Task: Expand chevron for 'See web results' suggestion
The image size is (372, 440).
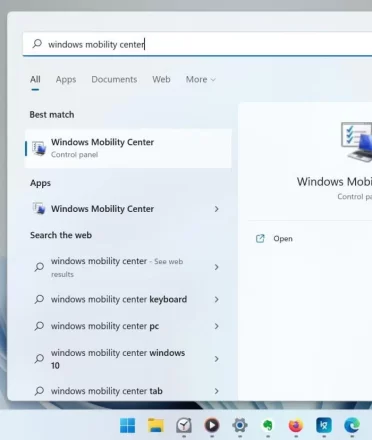Action: tap(217, 267)
